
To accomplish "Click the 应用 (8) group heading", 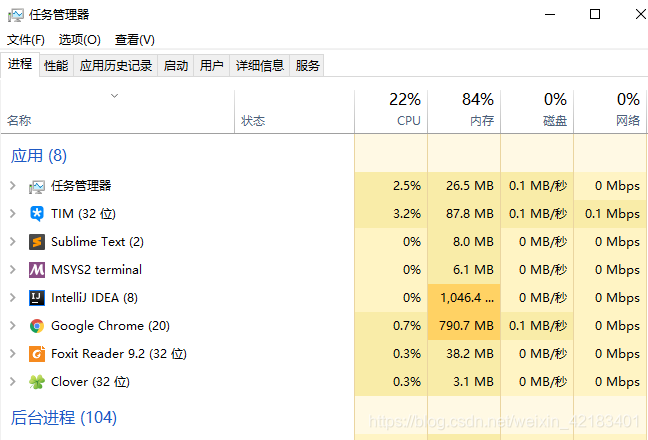I will coord(39,156).
